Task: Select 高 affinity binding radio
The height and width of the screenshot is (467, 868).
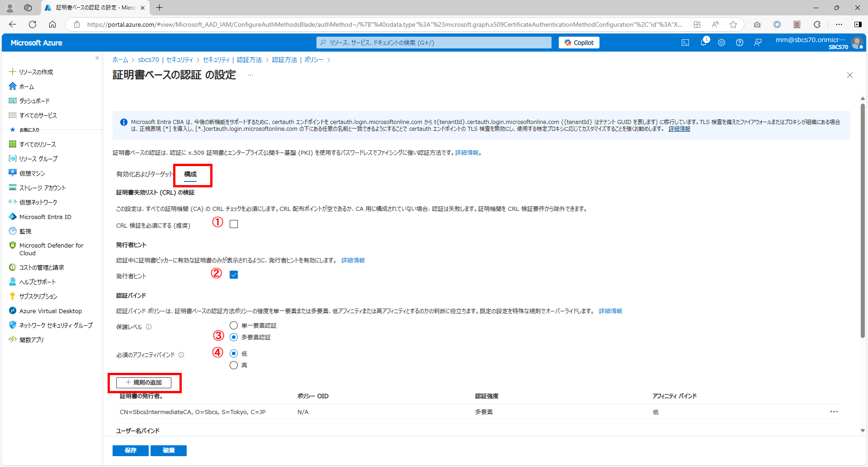Action: pyautogui.click(x=234, y=365)
